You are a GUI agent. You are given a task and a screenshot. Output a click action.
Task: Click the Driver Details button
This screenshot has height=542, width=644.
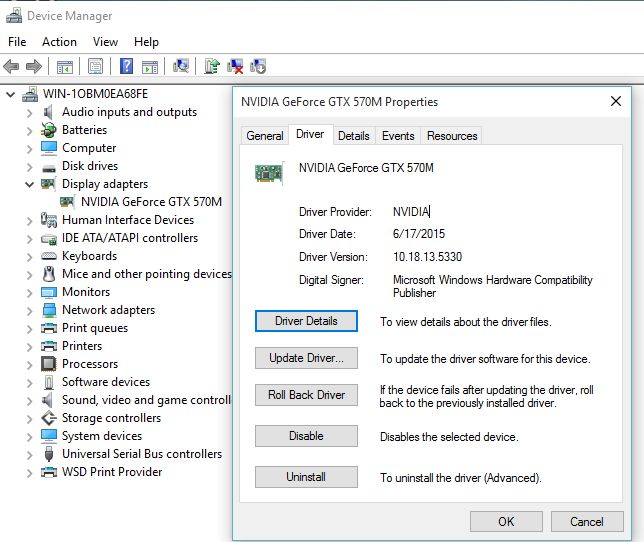pyautogui.click(x=306, y=321)
